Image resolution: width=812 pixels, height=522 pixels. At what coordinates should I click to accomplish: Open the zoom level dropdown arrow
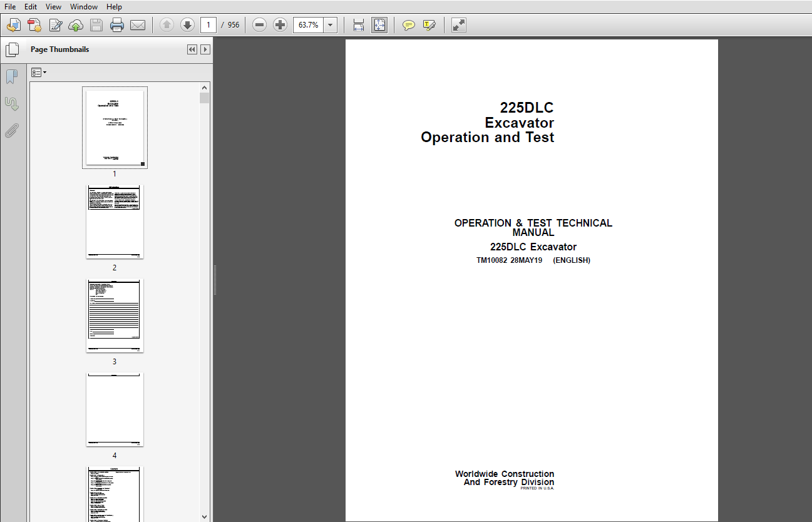pyautogui.click(x=331, y=25)
